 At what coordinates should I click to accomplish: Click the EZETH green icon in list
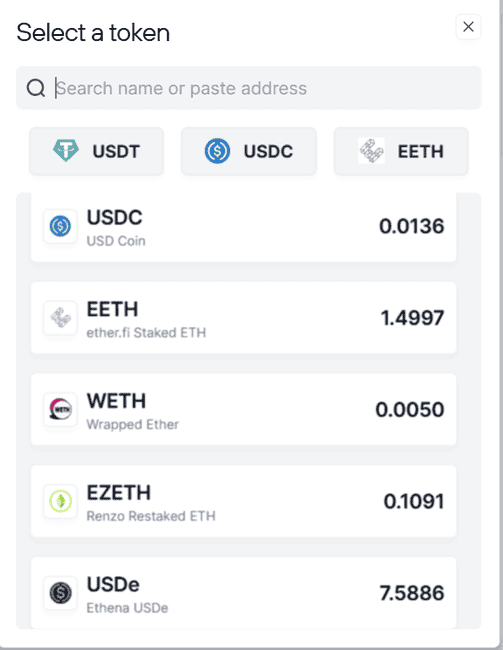pyautogui.click(x=61, y=501)
